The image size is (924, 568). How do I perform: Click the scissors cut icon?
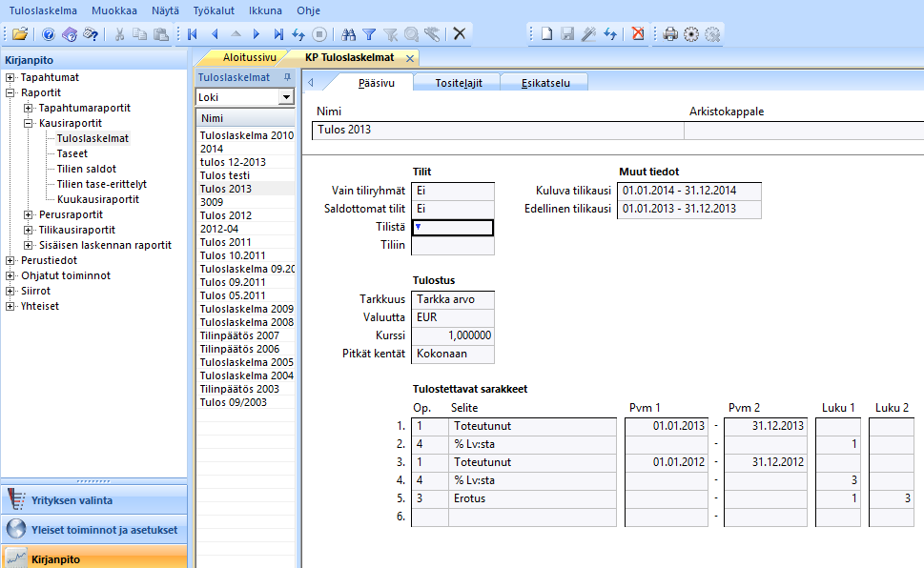pyautogui.click(x=119, y=34)
